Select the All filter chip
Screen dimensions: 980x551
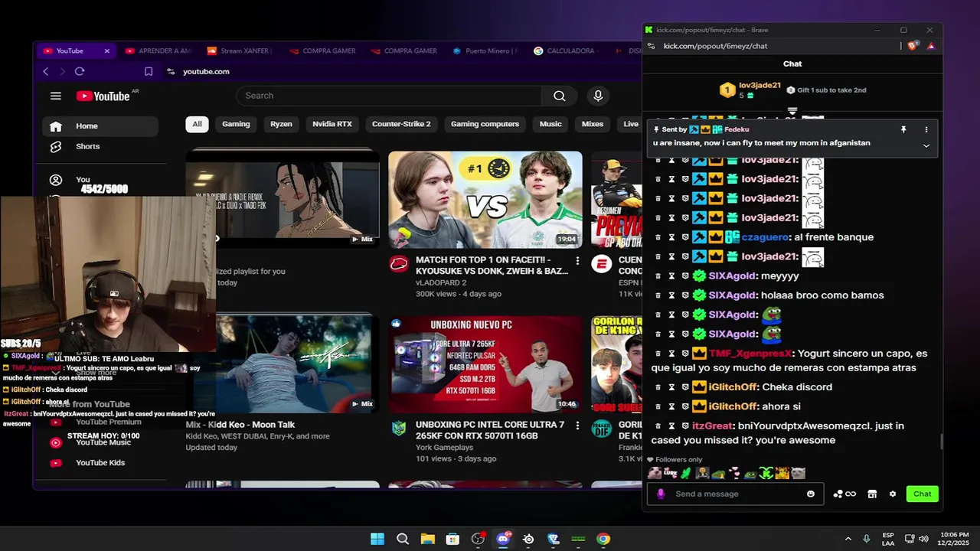pos(197,124)
